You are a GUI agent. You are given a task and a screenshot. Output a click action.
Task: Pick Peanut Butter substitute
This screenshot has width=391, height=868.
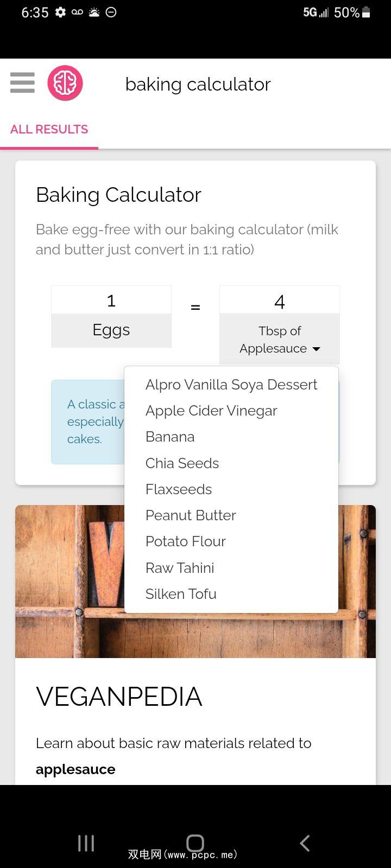(x=191, y=515)
